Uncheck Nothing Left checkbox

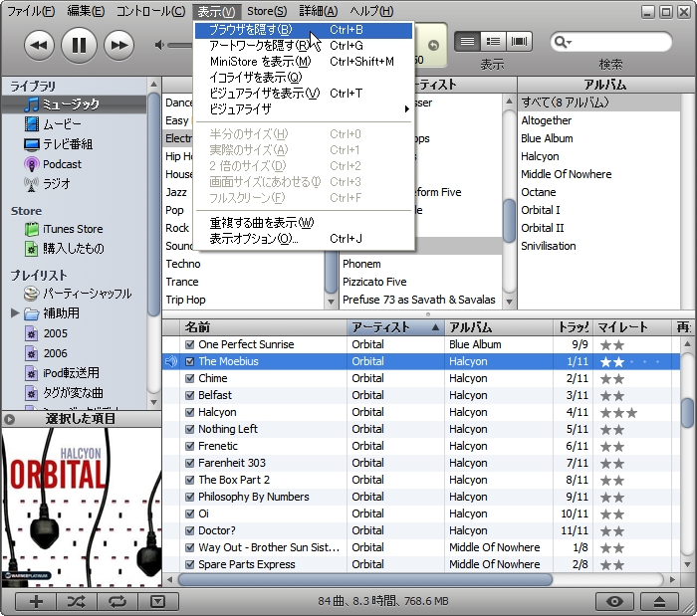[x=190, y=429]
